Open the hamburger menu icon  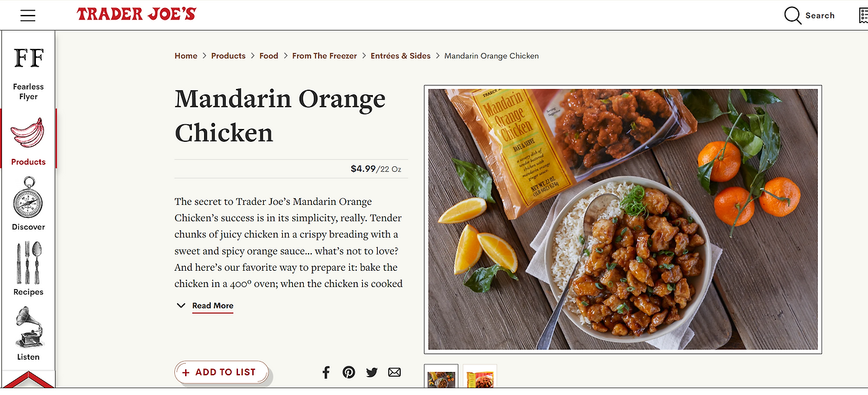pos(28,15)
